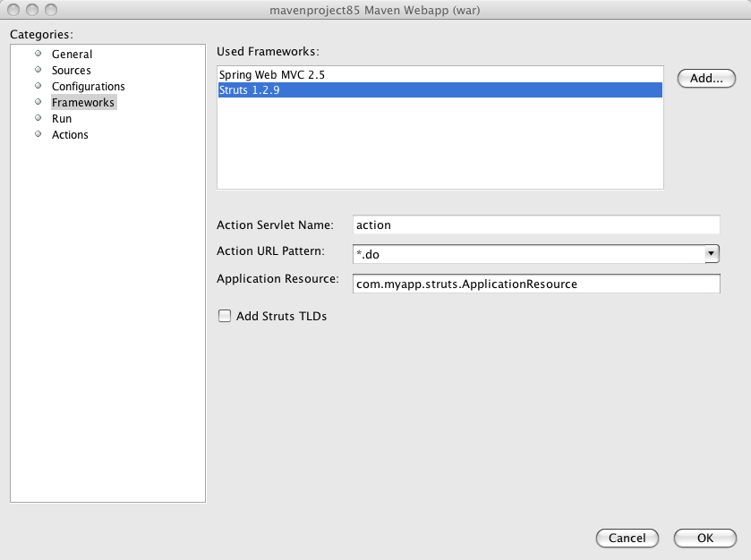This screenshot has width=751, height=560.
Task: Focus the Application Resource field
Action: [535, 284]
